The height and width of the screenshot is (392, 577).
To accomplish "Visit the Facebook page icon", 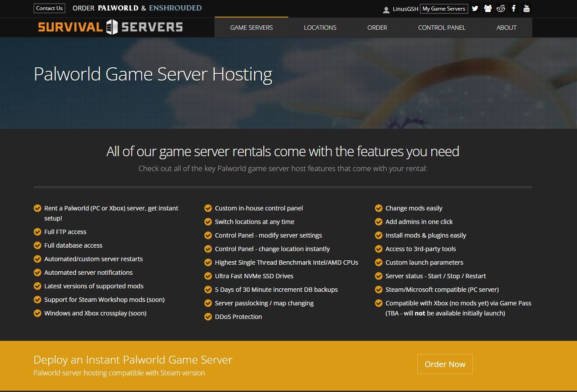I will pos(514,8).
